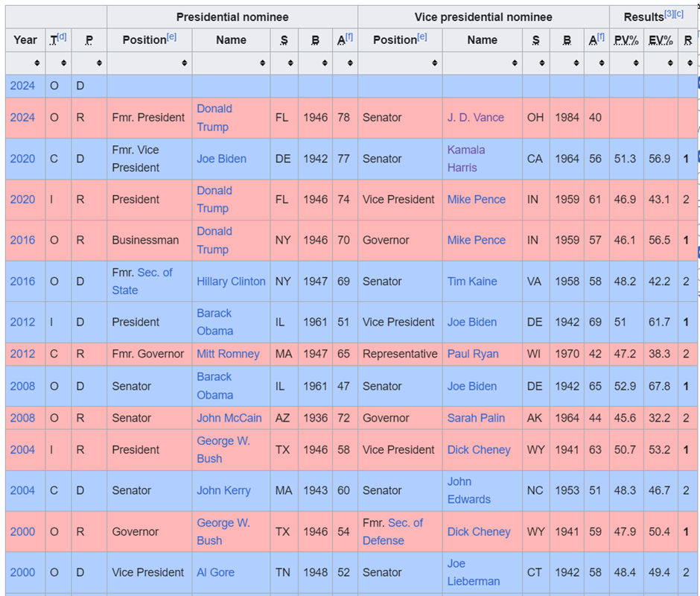Open Kamala Harris link
The image size is (700, 596).
[466, 159]
